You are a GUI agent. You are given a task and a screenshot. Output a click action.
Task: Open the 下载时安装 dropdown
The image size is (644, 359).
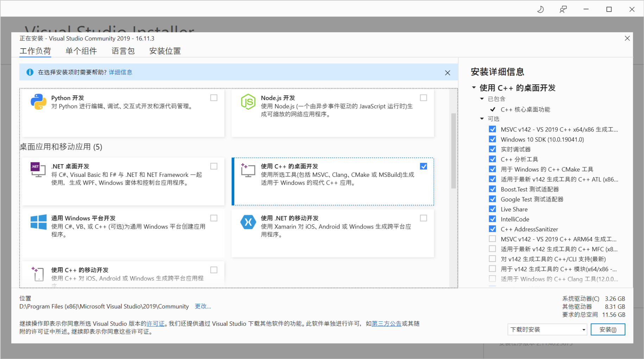click(547, 329)
